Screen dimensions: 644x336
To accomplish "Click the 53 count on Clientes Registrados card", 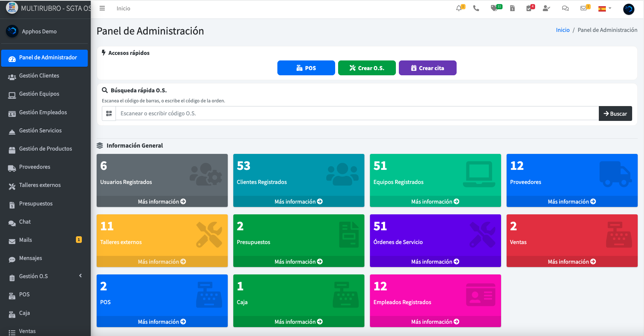I will point(244,166).
